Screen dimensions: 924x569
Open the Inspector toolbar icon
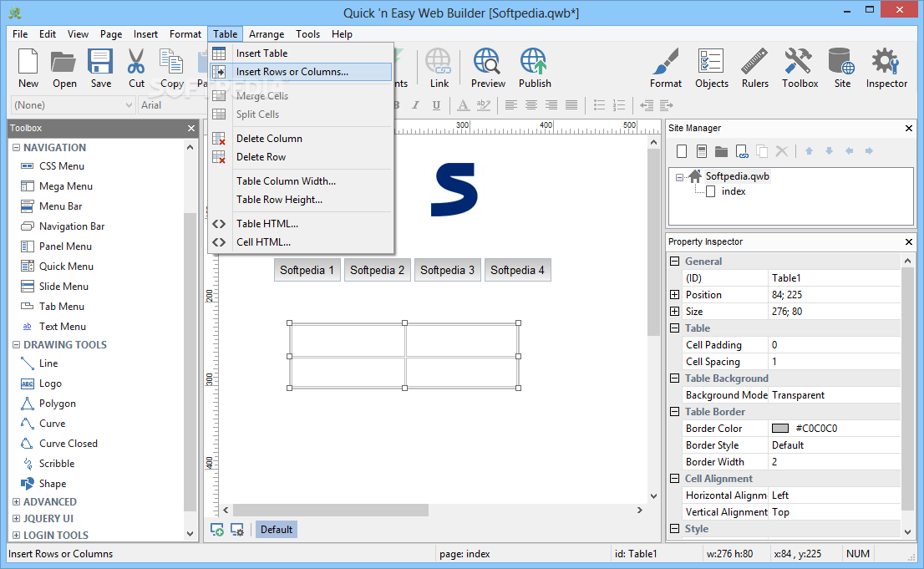886,69
